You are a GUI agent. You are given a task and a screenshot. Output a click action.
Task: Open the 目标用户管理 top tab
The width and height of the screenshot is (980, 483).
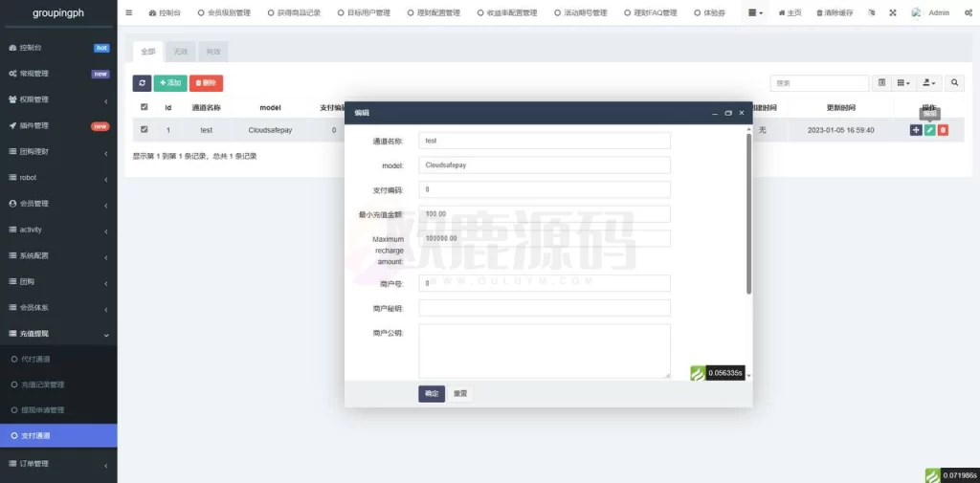coord(364,12)
